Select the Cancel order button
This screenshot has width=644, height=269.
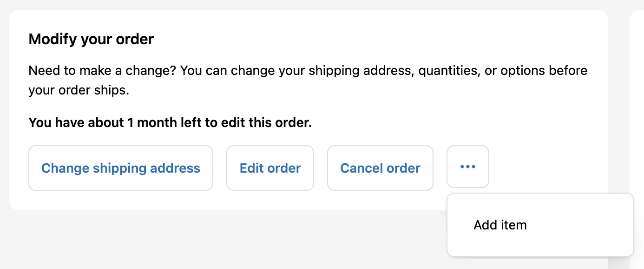click(x=380, y=168)
